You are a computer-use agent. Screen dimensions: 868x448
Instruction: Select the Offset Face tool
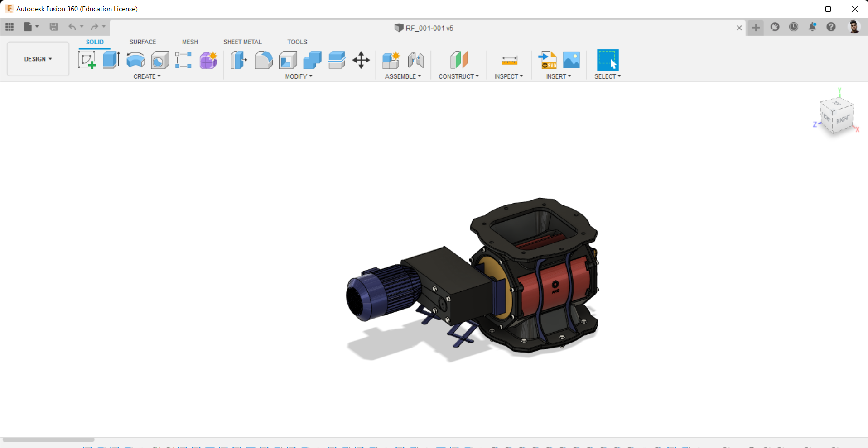(x=337, y=60)
